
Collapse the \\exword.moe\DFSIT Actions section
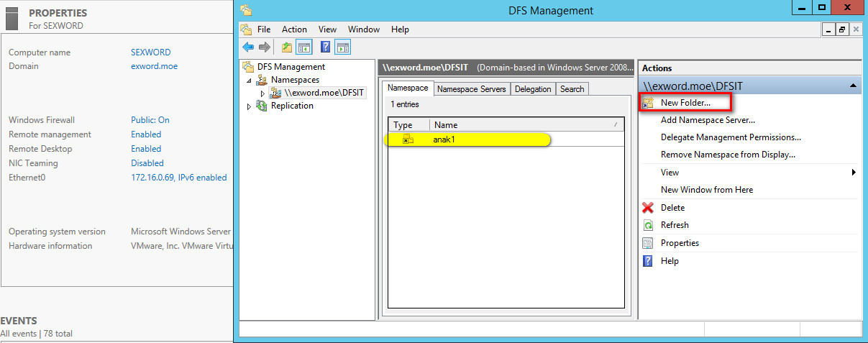pos(853,86)
